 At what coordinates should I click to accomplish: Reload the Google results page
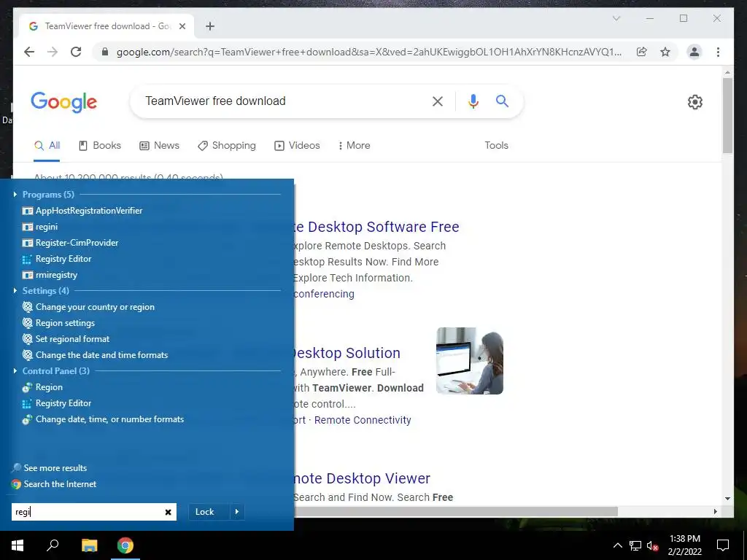click(76, 52)
